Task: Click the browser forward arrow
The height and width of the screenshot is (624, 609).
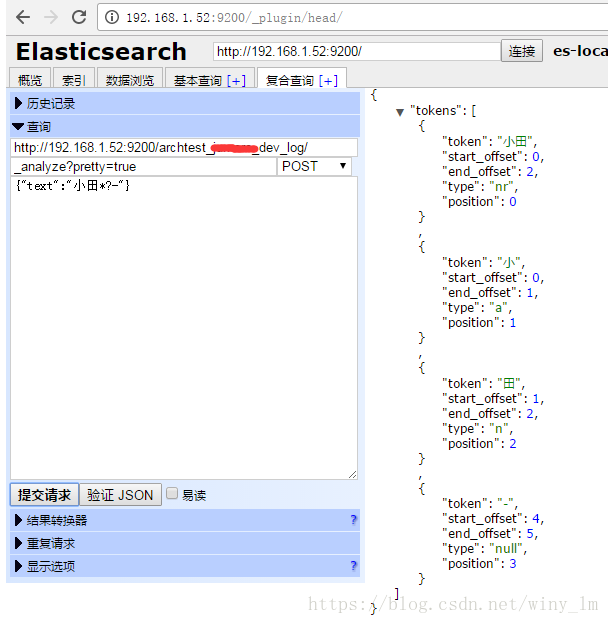Action: pos(51,17)
